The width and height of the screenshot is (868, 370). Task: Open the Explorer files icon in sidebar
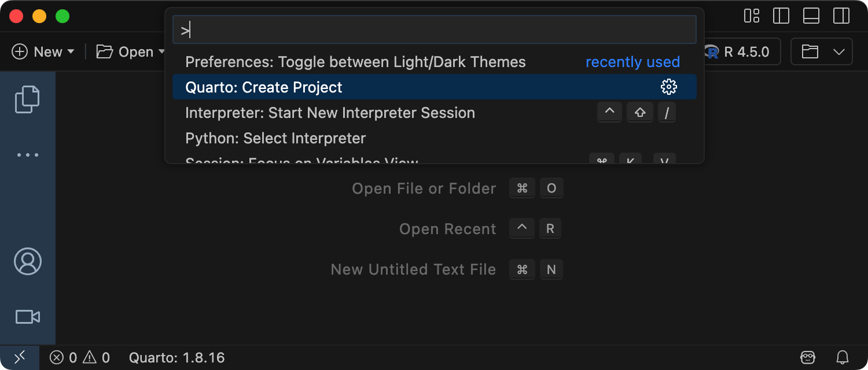[x=27, y=99]
